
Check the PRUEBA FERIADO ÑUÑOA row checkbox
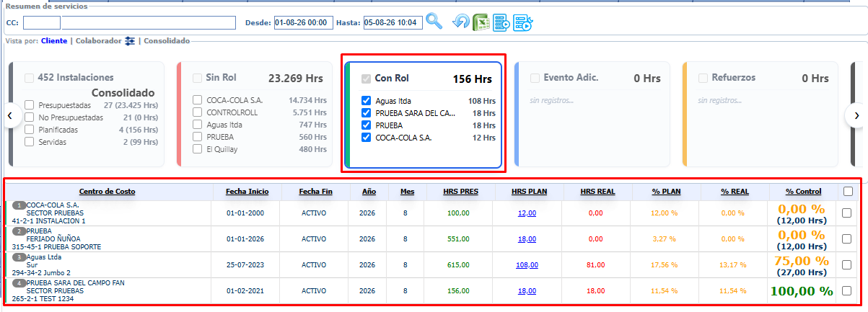tap(847, 239)
